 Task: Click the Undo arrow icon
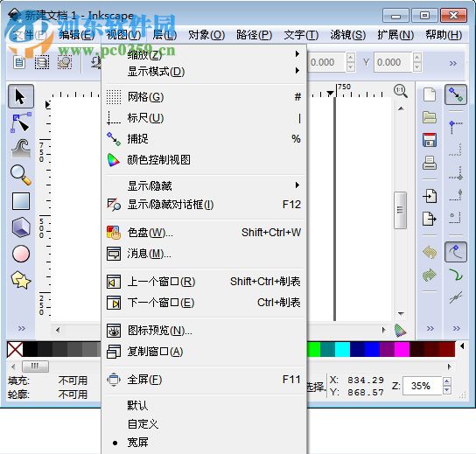click(430, 252)
